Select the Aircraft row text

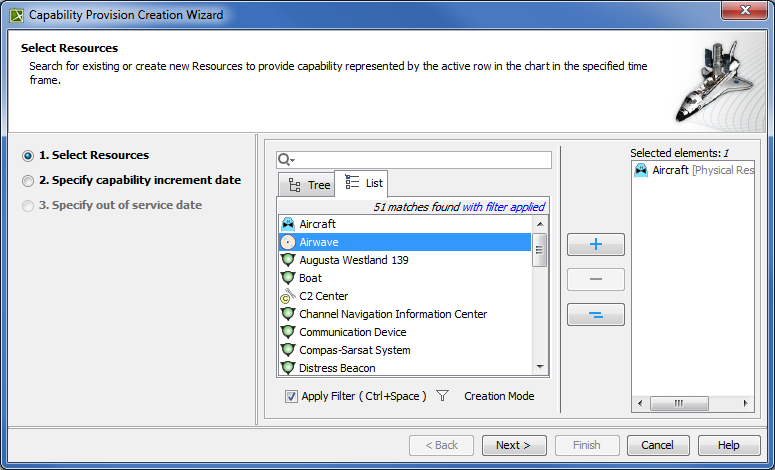[x=317, y=224]
